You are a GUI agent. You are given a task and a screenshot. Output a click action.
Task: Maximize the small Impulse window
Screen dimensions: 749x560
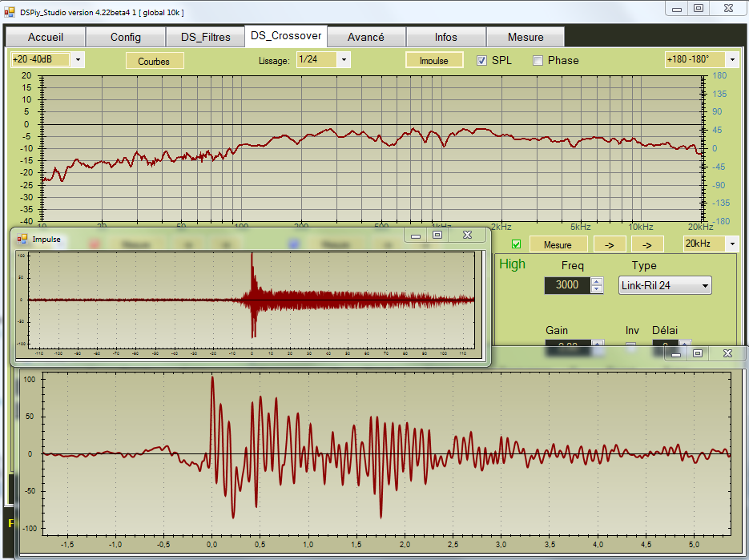click(x=437, y=235)
